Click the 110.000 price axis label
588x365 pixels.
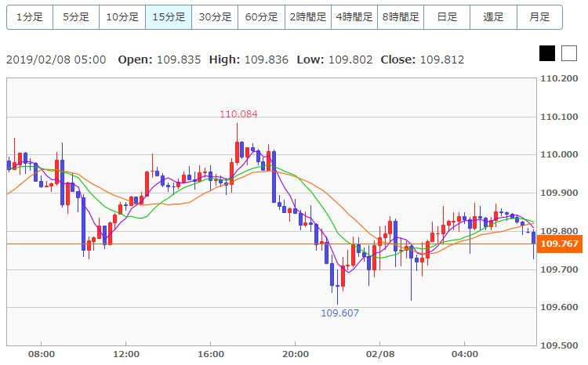pyautogui.click(x=559, y=154)
